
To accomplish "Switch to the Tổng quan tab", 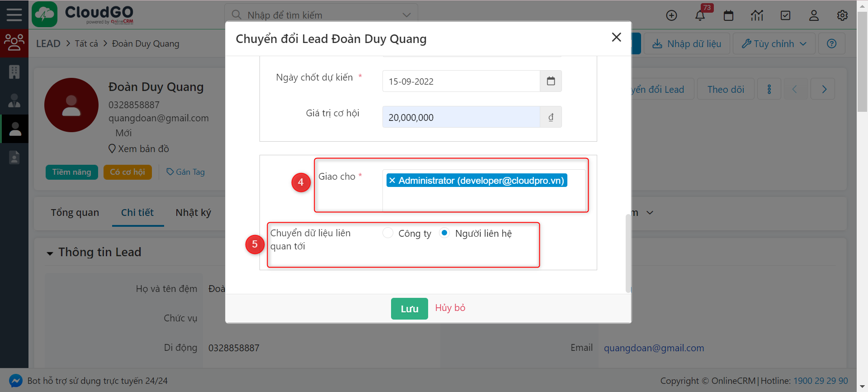I will 75,213.
